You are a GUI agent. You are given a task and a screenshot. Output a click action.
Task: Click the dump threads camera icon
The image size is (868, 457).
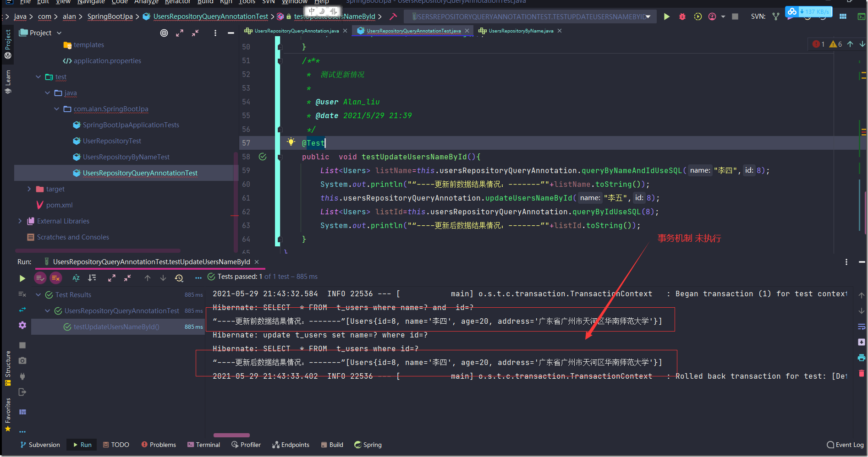(x=22, y=361)
